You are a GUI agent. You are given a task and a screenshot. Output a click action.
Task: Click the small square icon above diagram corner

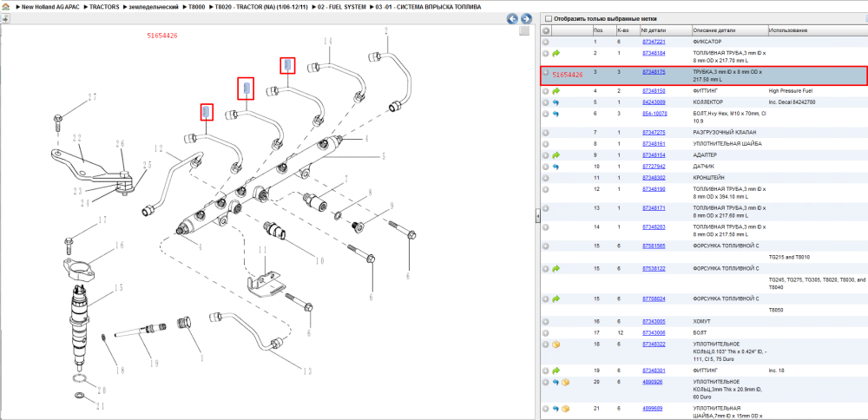coord(524,31)
